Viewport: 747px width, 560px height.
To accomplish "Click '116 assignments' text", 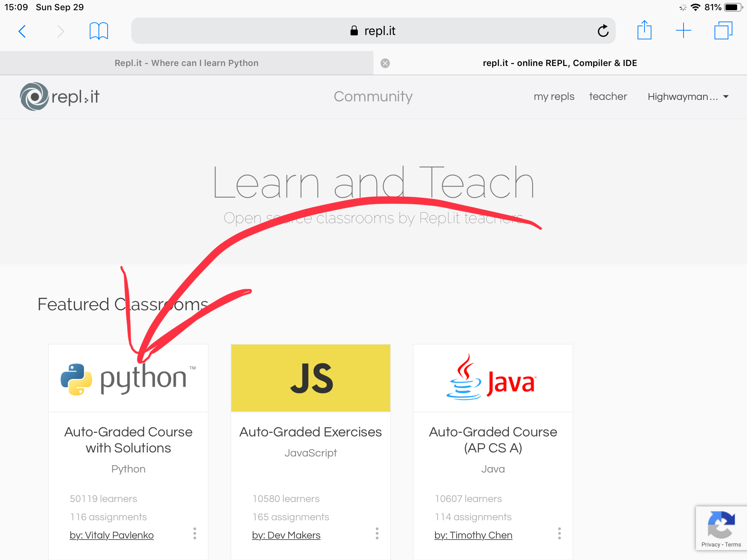I will (108, 517).
